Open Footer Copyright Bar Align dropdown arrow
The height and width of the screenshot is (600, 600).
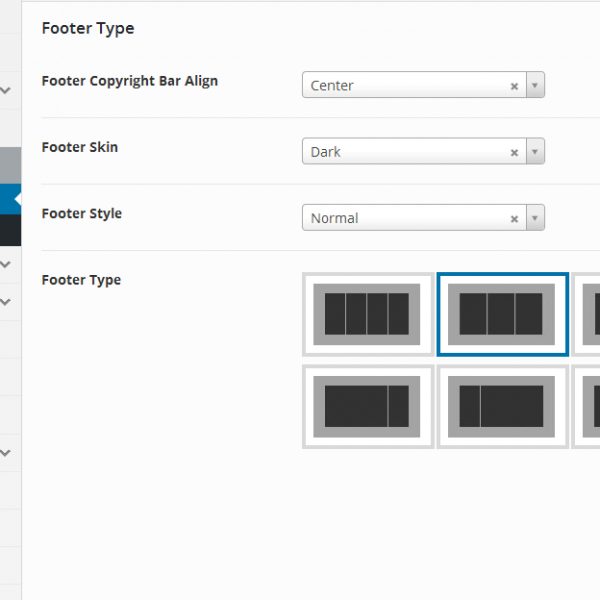click(535, 86)
